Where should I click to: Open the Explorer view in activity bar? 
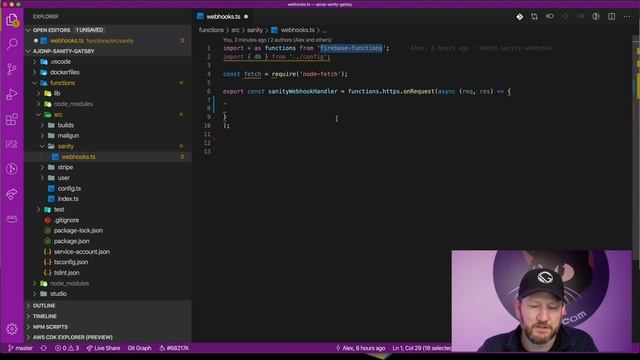pyautogui.click(x=12, y=20)
